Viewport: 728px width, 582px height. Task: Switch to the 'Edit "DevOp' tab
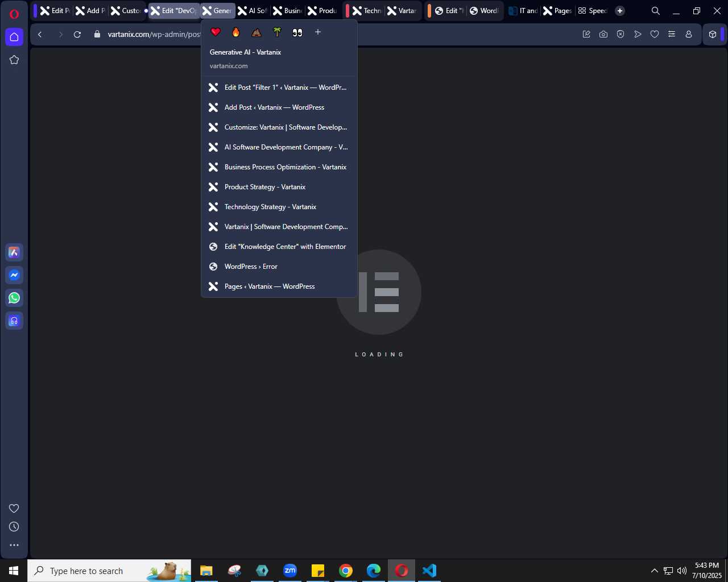[174, 11]
